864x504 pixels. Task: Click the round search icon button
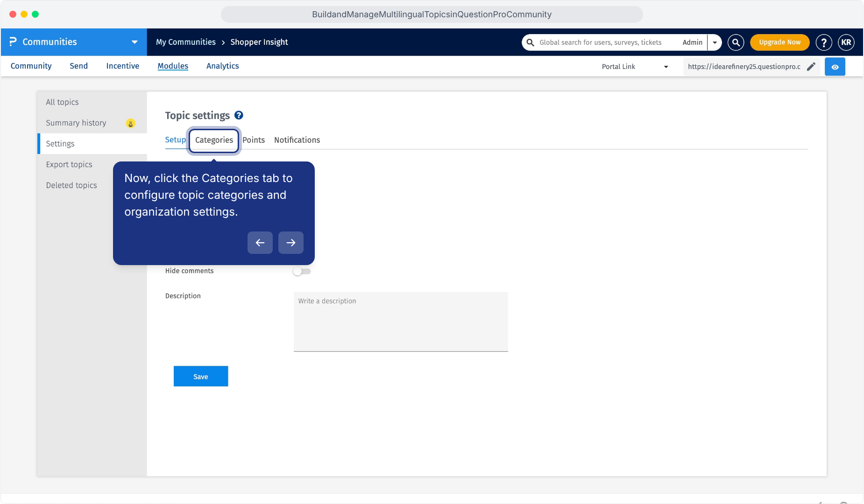[x=736, y=42]
